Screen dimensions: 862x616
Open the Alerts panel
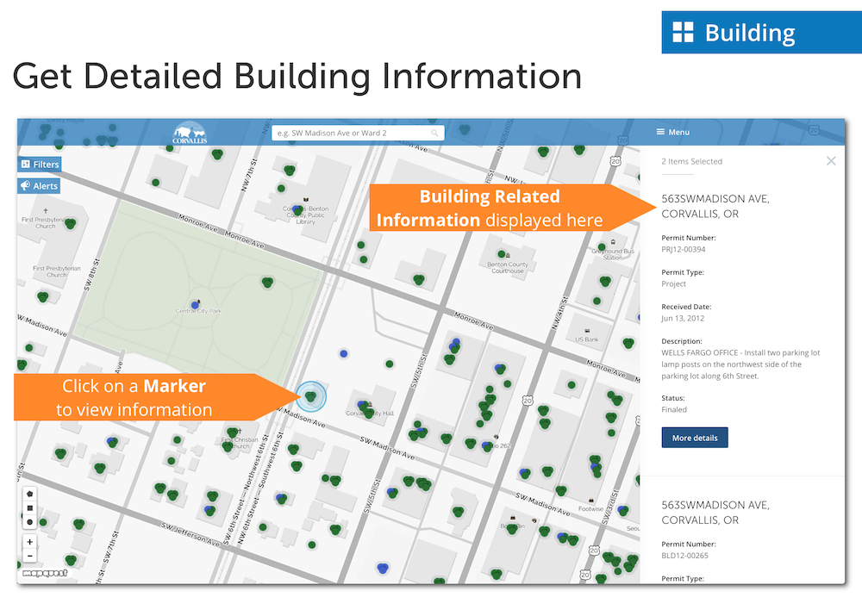click(39, 186)
